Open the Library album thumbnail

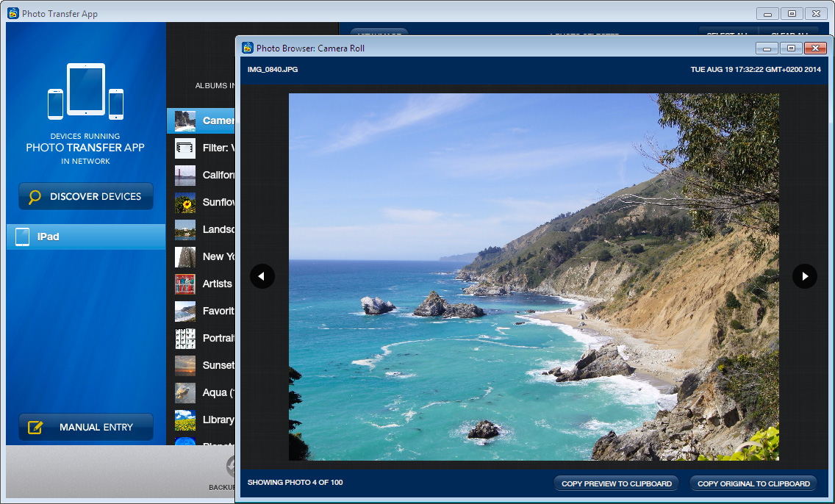point(184,420)
